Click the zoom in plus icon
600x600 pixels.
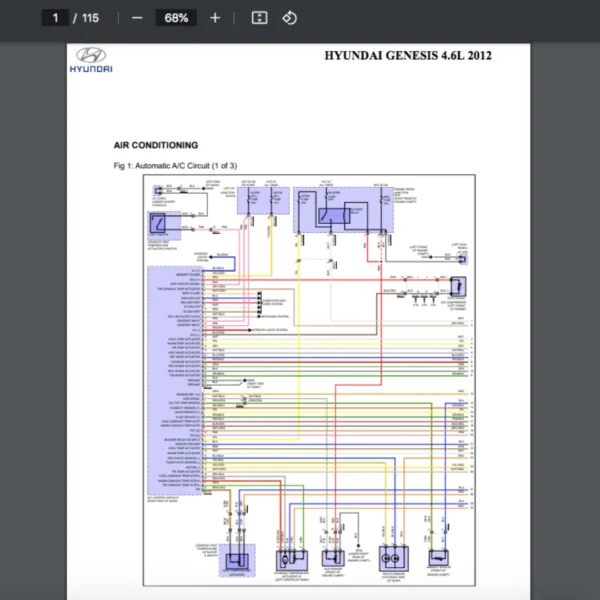215,18
